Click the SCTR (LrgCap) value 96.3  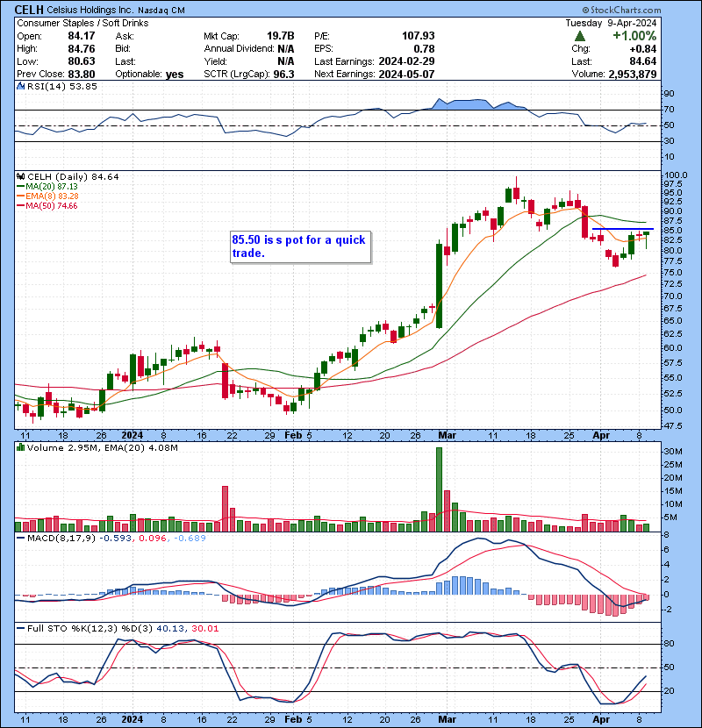[283, 75]
